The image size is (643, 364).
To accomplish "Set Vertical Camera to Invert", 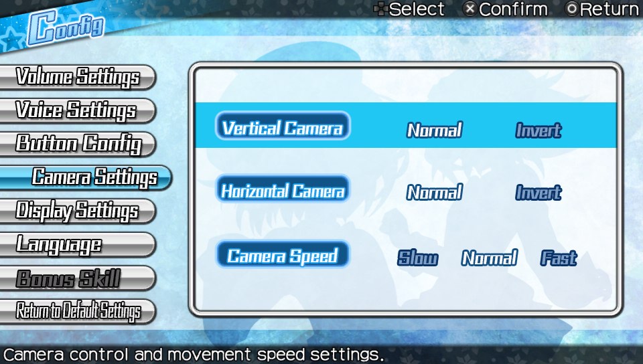I will click(x=539, y=130).
